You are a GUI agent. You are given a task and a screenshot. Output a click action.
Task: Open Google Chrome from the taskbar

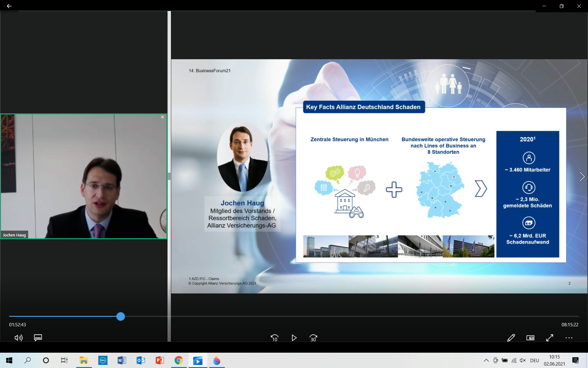pyautogui.click(x=179, y=360)
